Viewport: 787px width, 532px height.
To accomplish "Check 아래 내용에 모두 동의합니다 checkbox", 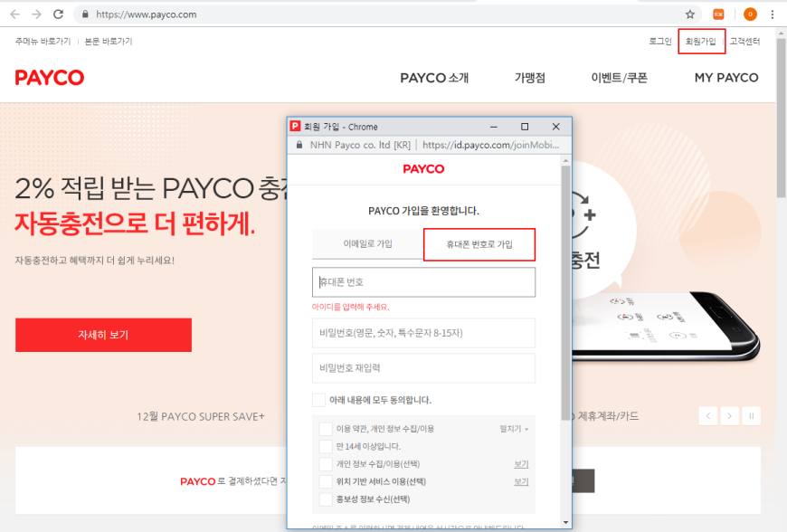I will tap(318, 400).
